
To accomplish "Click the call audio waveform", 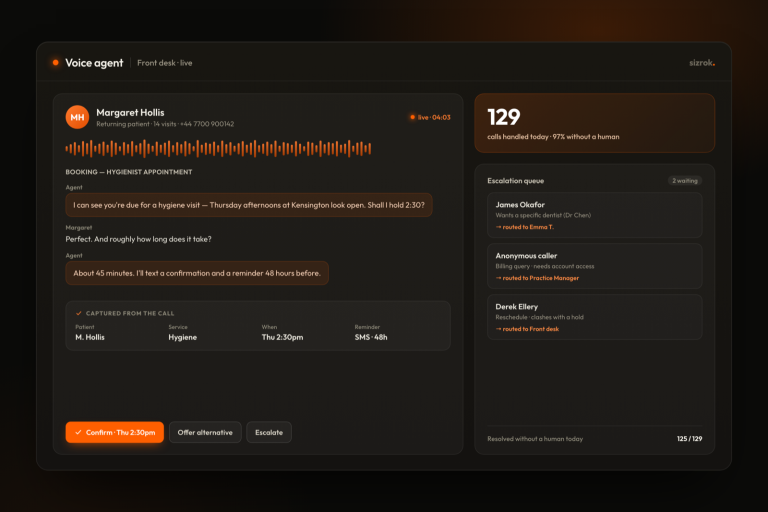I will point(218,148).
